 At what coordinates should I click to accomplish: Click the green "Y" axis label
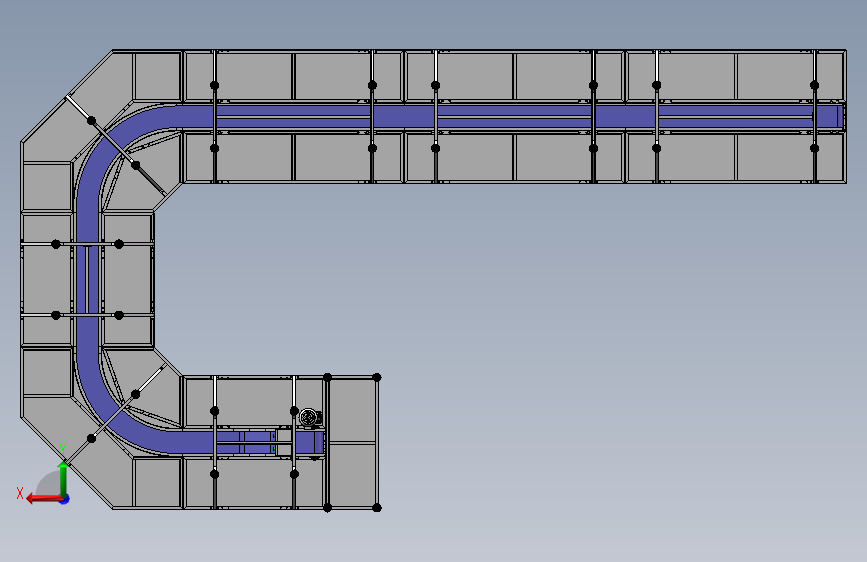(63, 450)
